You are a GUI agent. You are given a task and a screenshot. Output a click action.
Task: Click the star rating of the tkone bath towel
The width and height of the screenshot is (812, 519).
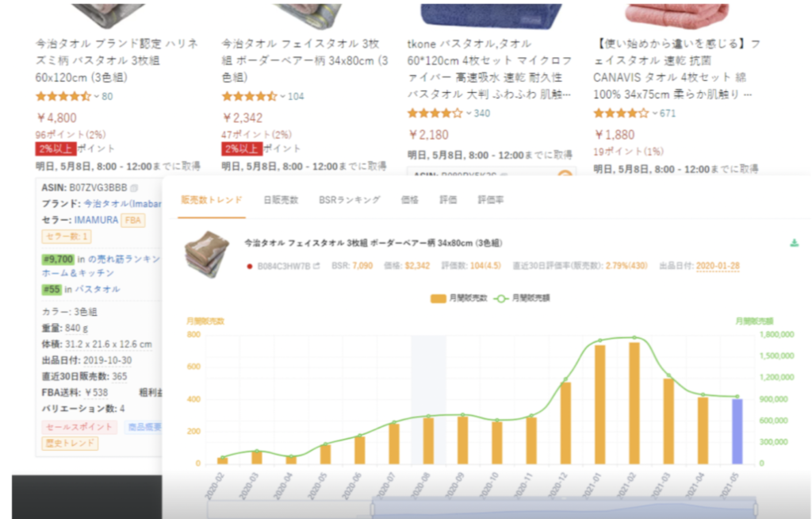(x=435, y=113)
